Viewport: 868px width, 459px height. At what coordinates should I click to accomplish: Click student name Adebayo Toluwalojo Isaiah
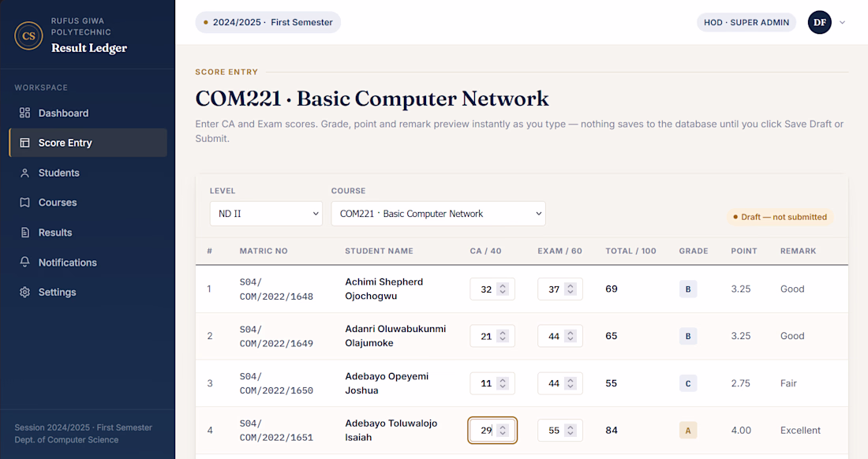click(391, 431)
